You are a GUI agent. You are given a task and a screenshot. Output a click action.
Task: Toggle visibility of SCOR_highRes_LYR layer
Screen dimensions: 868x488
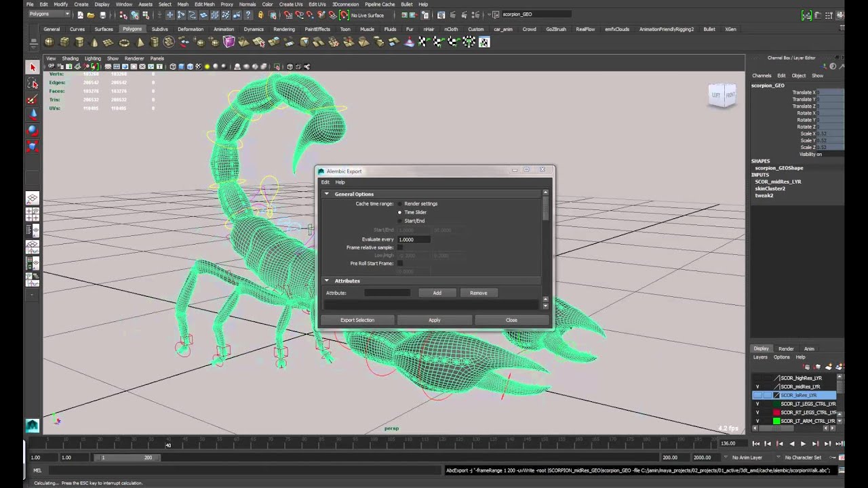pos(757,378)
